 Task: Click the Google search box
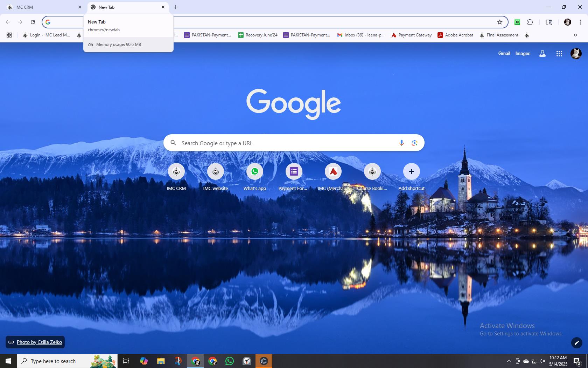click(x=294, y=143)
